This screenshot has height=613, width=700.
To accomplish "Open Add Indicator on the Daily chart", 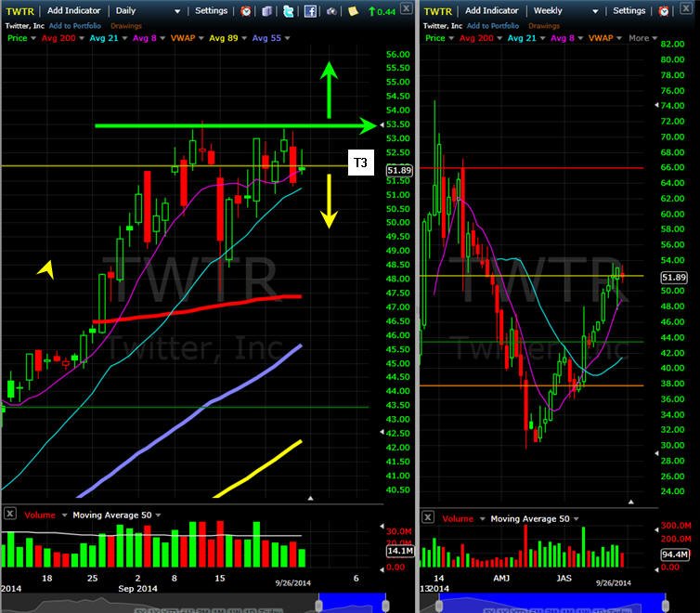I will (73, 11).
